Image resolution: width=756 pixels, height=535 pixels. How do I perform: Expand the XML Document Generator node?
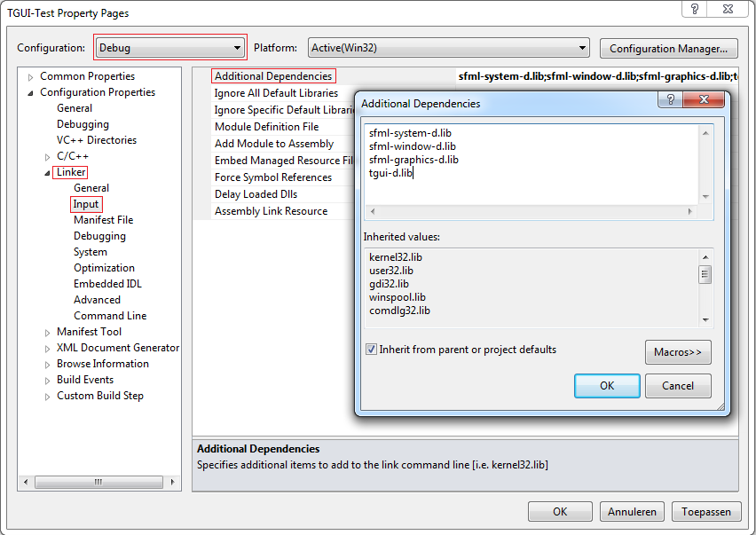47,349
